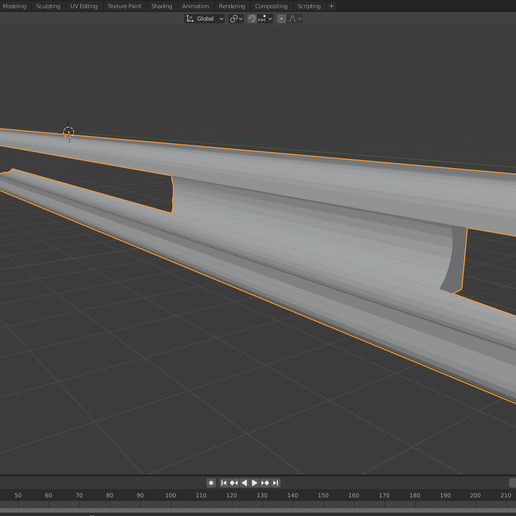
Task: Toggle proportional editing in the header
Action: point(281,19)
